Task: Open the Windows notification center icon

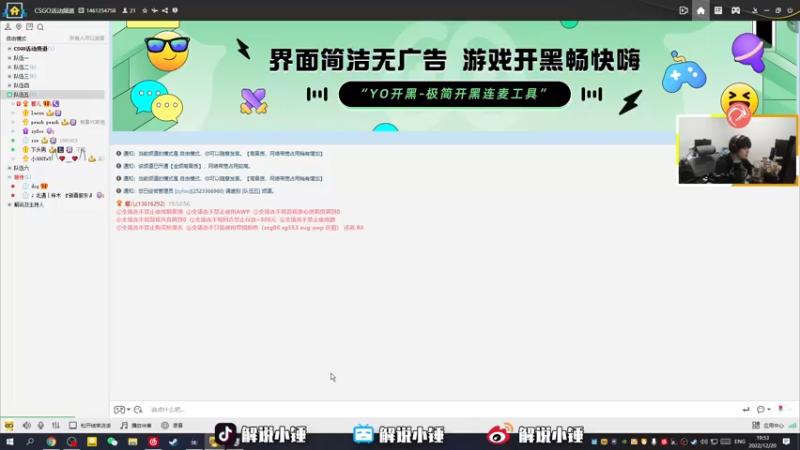Action: (x=786, y=442)
